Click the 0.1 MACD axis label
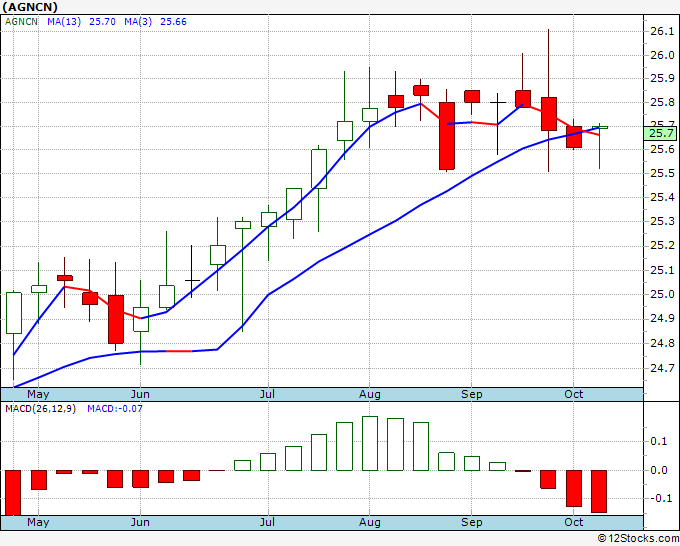680x546 pixels. (659, 441)
